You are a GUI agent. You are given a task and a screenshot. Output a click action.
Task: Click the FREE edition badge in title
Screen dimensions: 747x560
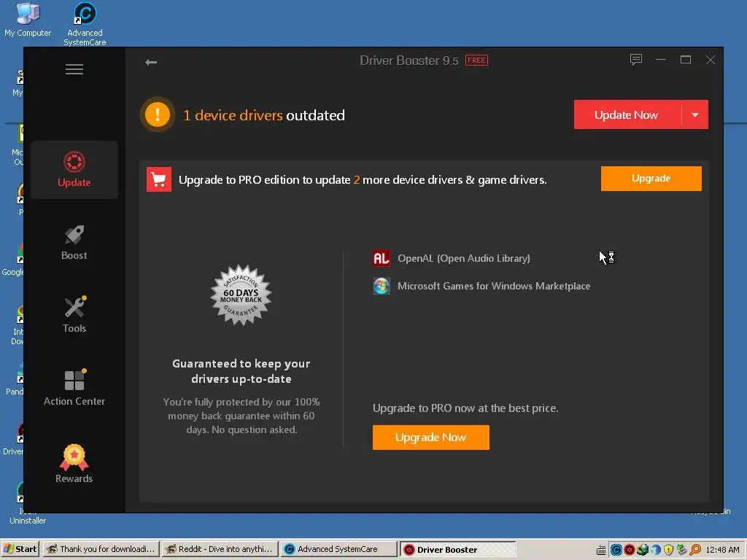click(x=476, y=61)
